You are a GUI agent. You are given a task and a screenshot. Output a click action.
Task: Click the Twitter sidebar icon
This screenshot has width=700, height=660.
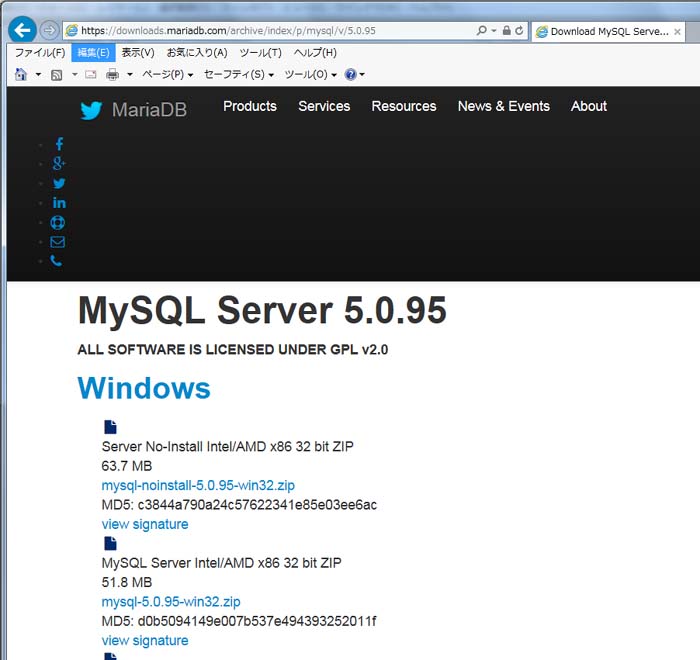[59, 183]
